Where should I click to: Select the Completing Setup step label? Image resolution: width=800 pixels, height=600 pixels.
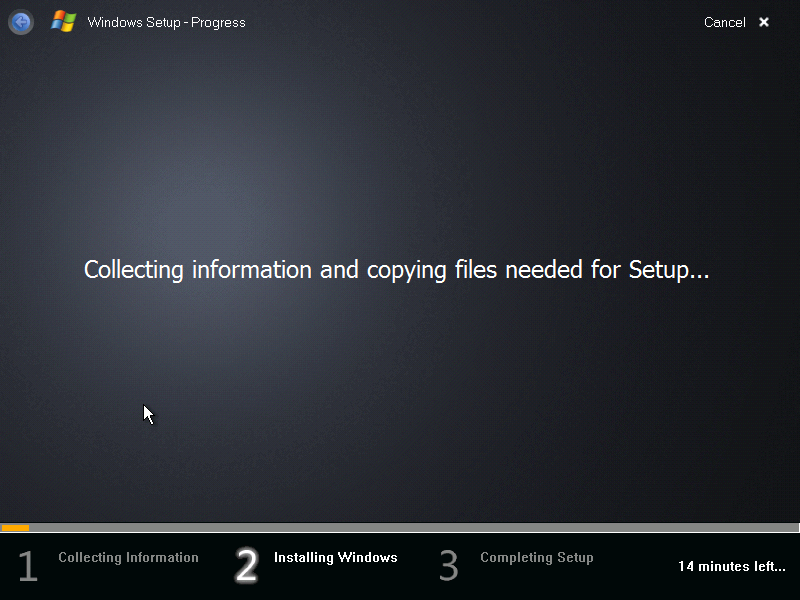click(537, 558)
